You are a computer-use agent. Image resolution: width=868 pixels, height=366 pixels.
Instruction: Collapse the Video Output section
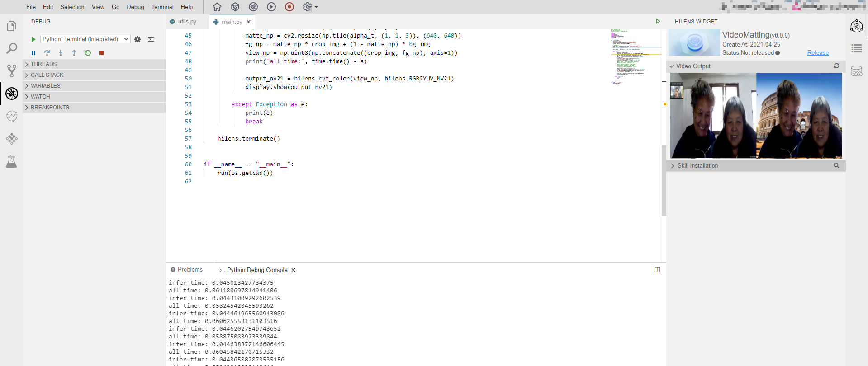tap(756, 66)
